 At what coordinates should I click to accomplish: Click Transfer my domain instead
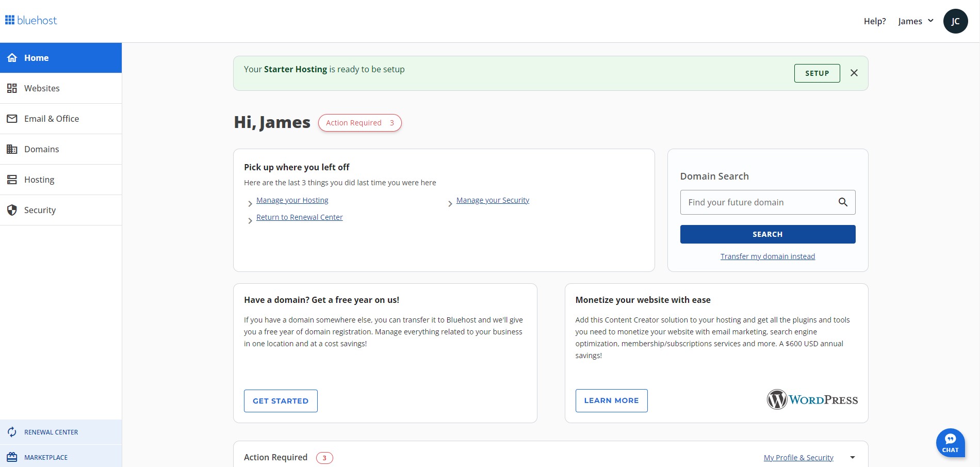pyautogui.click(x=767, y=256)
